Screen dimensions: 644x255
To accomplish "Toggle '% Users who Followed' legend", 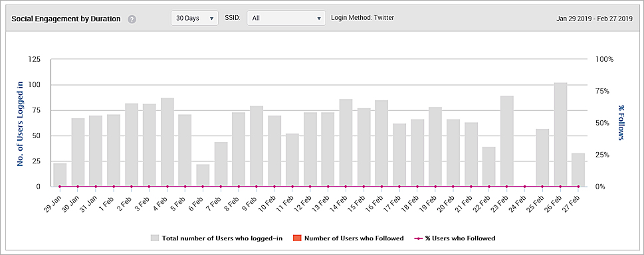I will 455,238.
